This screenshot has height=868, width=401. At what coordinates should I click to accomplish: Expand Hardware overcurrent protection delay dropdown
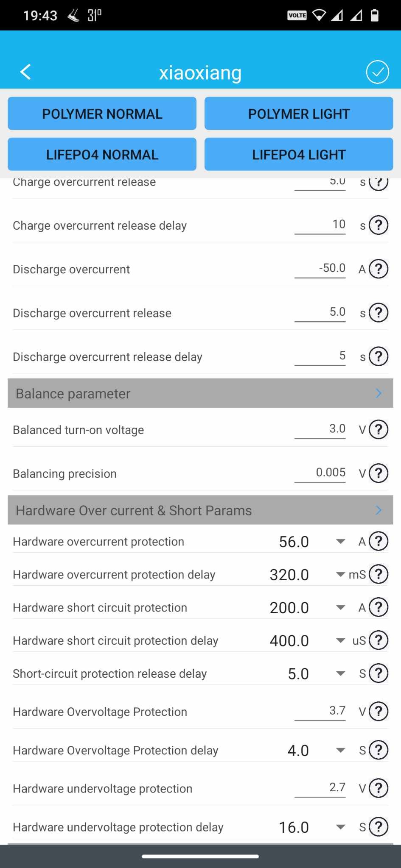pos(340,574)
